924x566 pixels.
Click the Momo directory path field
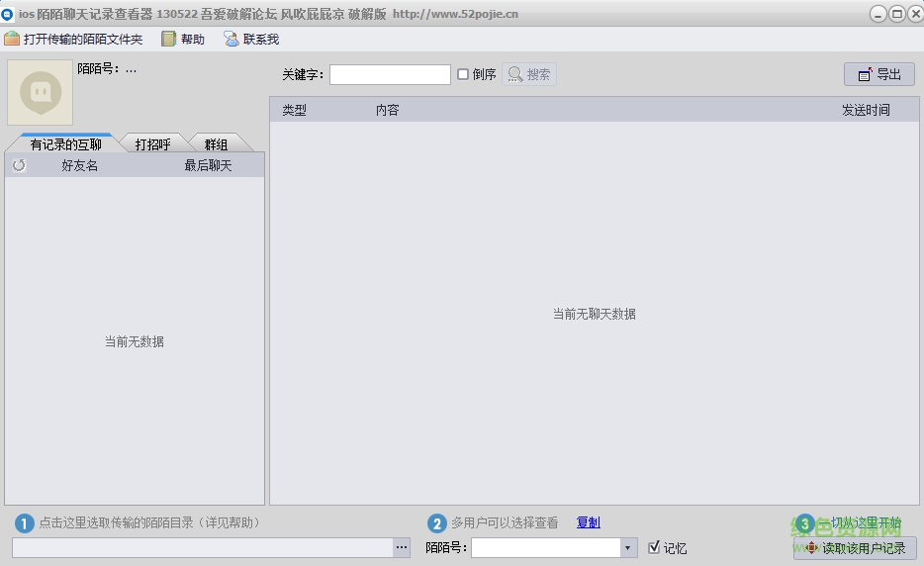pos(202,547)
